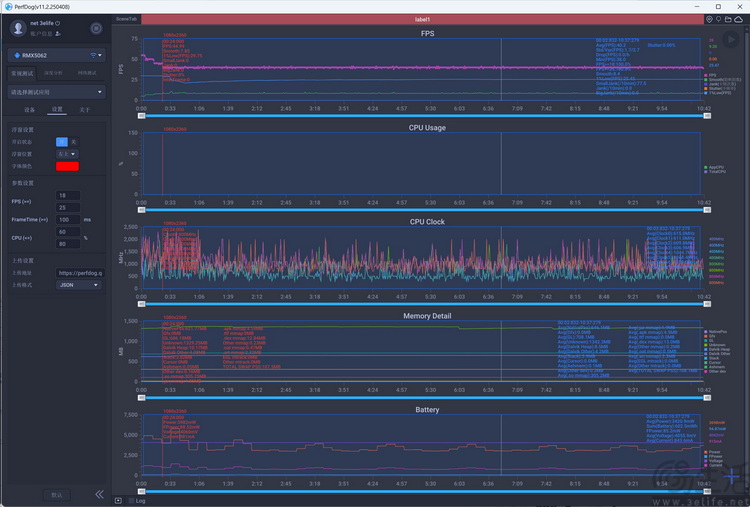Screen dimensions: 750x507
Task: Switch to the 网络测试 tab
Action: [x=87, y=73]
